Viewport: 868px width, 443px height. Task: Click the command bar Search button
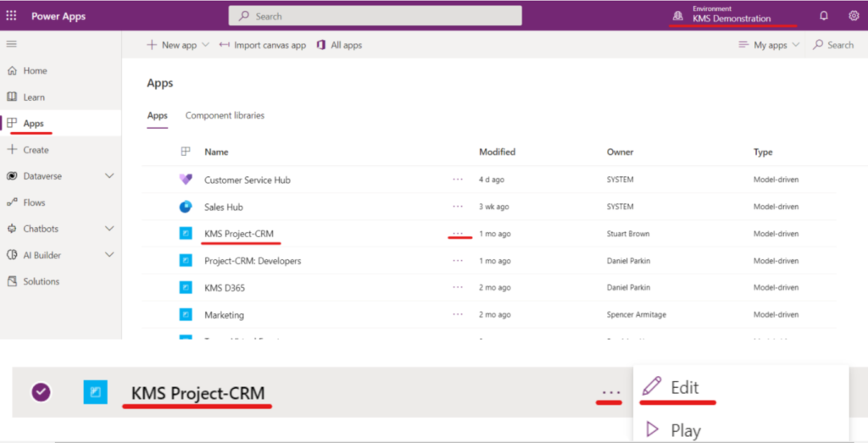[x=833, y=46]
